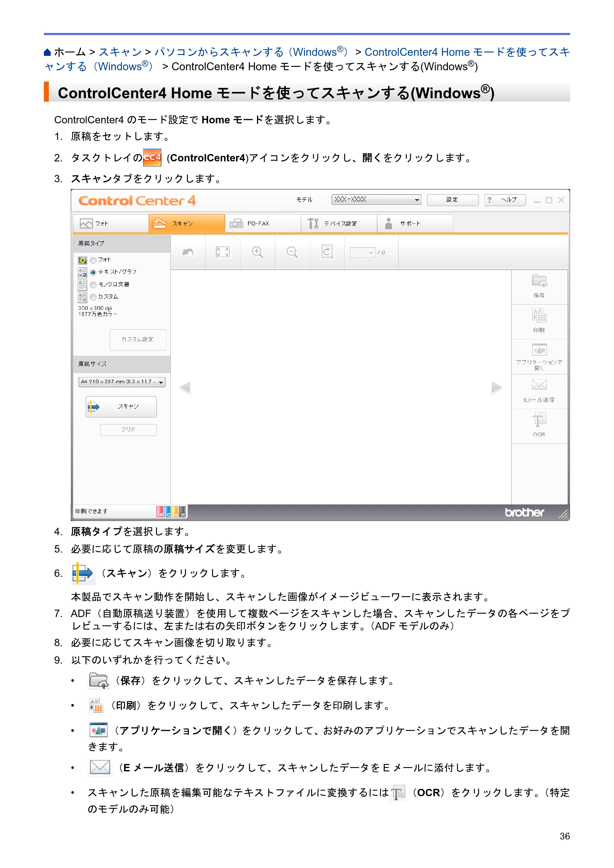Open the 原稿サイズ A4 dropdown
The image size is (614, 868).
coord(122,382)
